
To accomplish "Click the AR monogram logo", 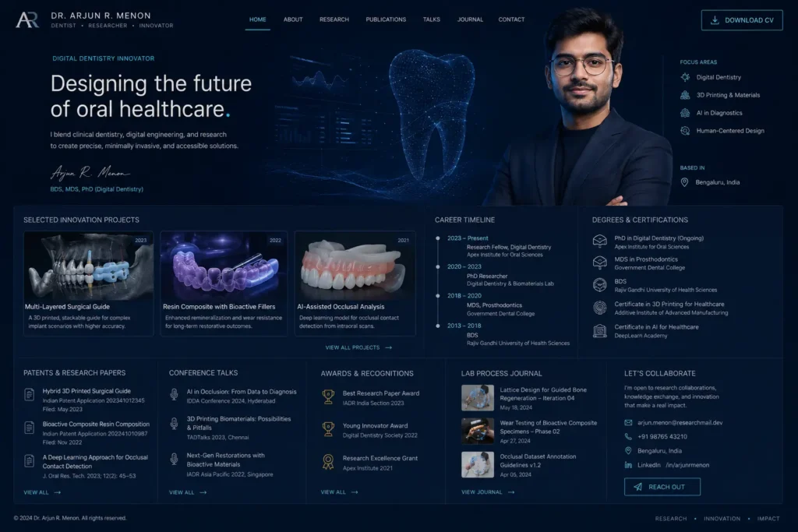I will point(27,19).
